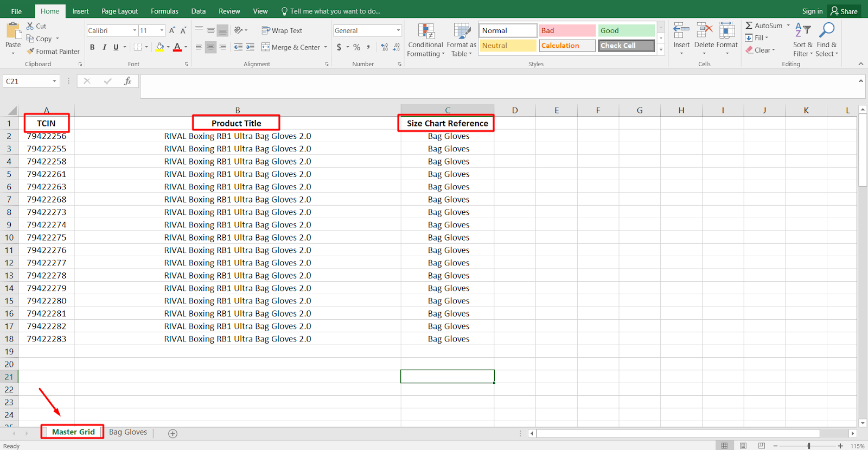Apply Comma Style format
This screenshot has width=868, height=450.
click(x=368, y=47)
